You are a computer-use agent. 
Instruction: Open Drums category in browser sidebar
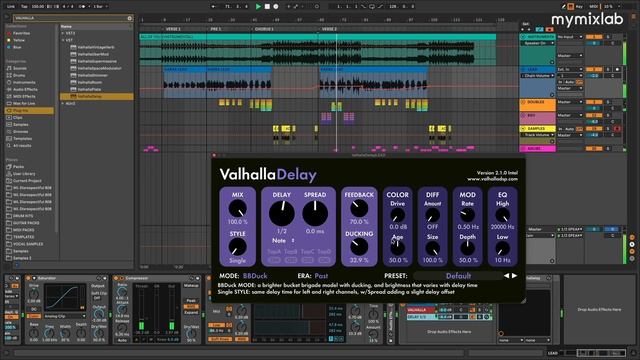point(19,76)
